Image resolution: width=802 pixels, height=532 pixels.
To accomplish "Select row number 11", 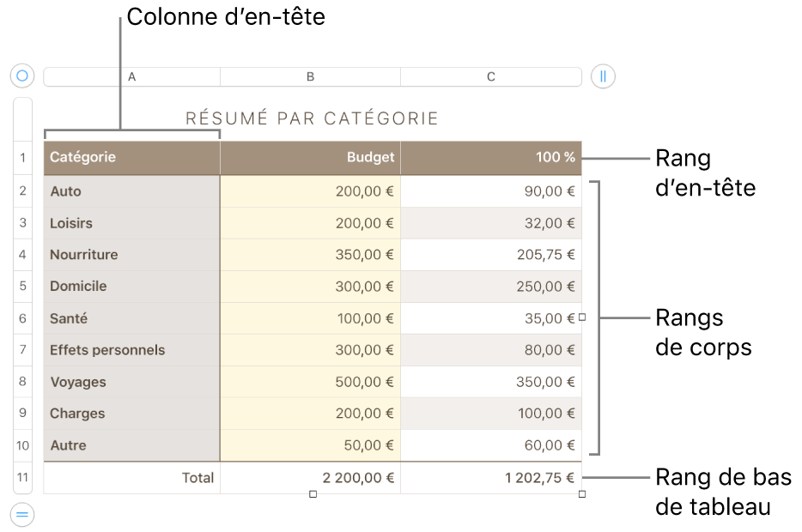I will (22, 478).
